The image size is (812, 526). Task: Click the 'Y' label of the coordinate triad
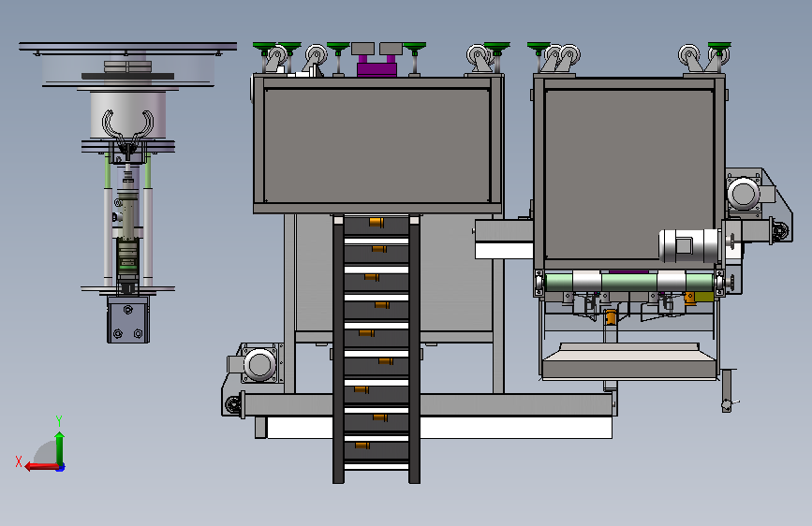click(x=59, y=420)
